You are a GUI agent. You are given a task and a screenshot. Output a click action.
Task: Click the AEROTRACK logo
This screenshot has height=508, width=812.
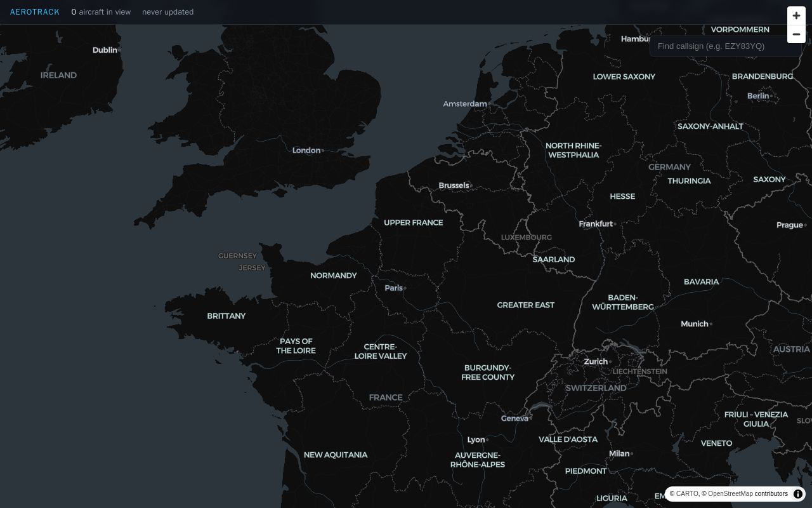(35, 12)
